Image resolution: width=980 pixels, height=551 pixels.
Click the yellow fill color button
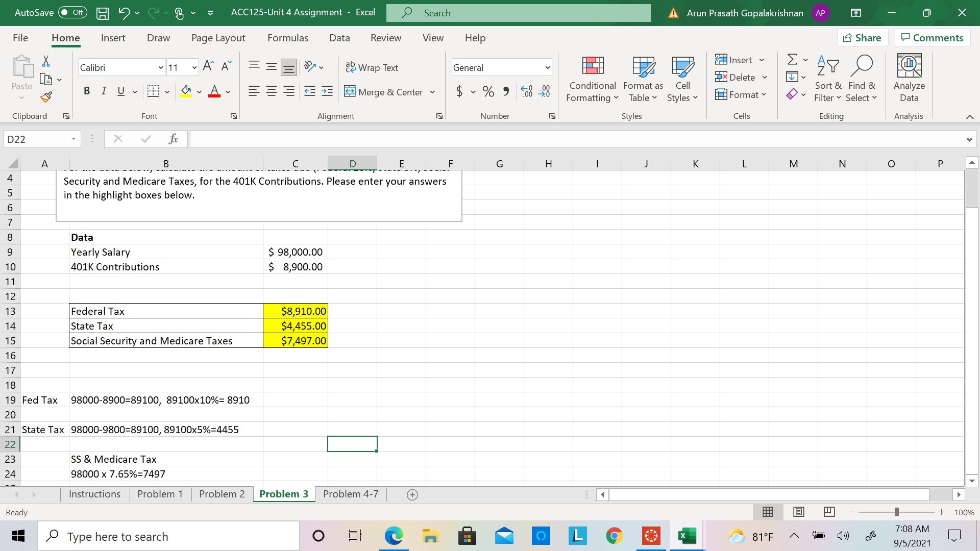[x=186, y=91]
